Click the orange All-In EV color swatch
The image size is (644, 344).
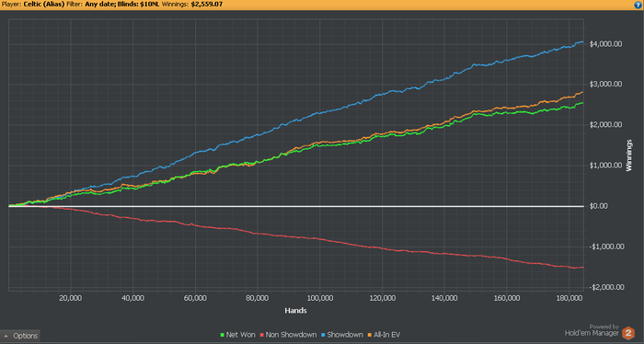(370, 335)
